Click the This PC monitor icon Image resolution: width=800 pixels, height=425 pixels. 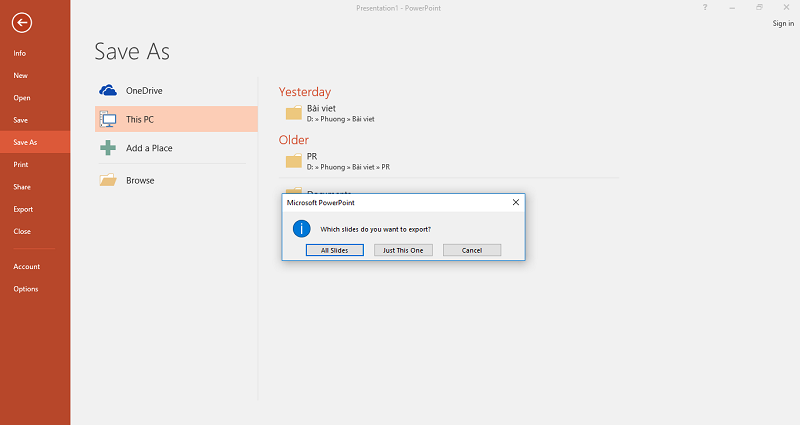coord(108,119)
